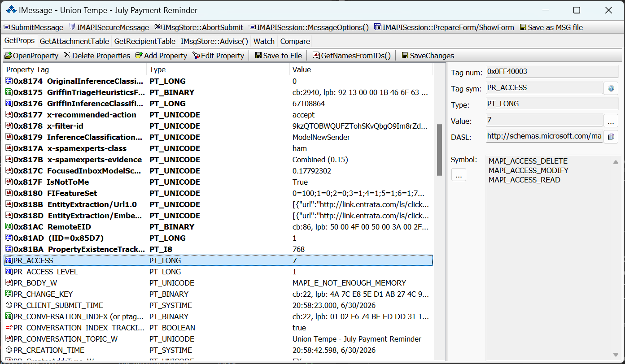Sort by the Type column header
This screenshot has height=364, width=625.
click(218, 69)
